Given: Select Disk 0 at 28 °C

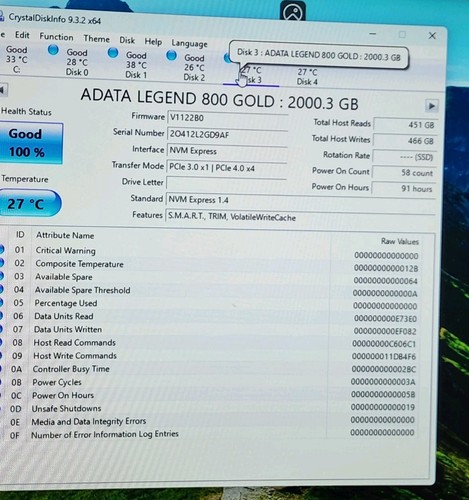Looking at the screenshot, I should (x=77, y=62).
